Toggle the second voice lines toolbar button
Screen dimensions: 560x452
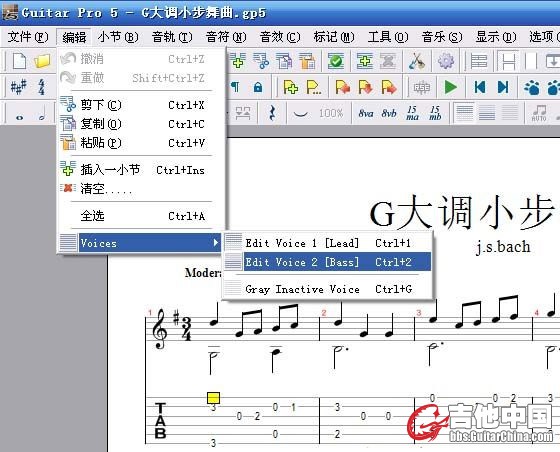[x=486, y=113]
